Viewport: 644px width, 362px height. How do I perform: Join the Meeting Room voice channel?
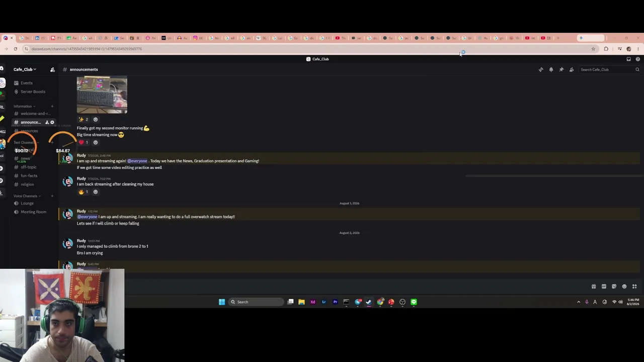tap(33, 212)
